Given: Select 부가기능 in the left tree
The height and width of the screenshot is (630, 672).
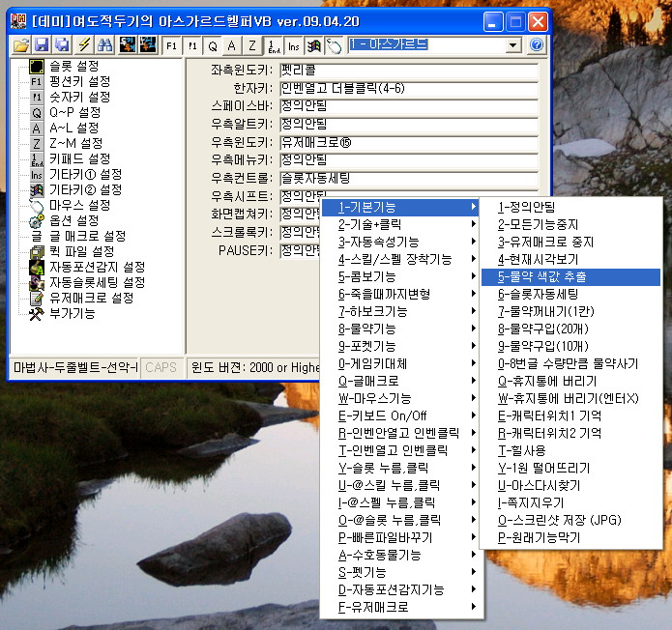Looking at the screenshot, I should (x=72, y=313).
